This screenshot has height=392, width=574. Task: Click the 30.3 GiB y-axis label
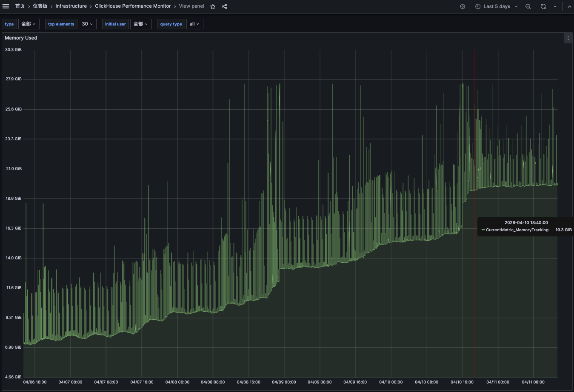[13, 50]
